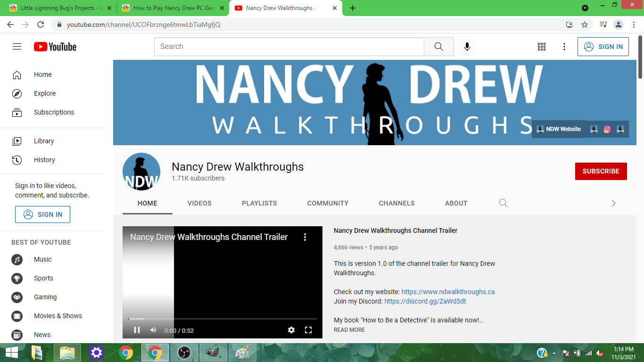Switch to the Community tab
This screenshot has width=644, height=362.
coord(328,203)
